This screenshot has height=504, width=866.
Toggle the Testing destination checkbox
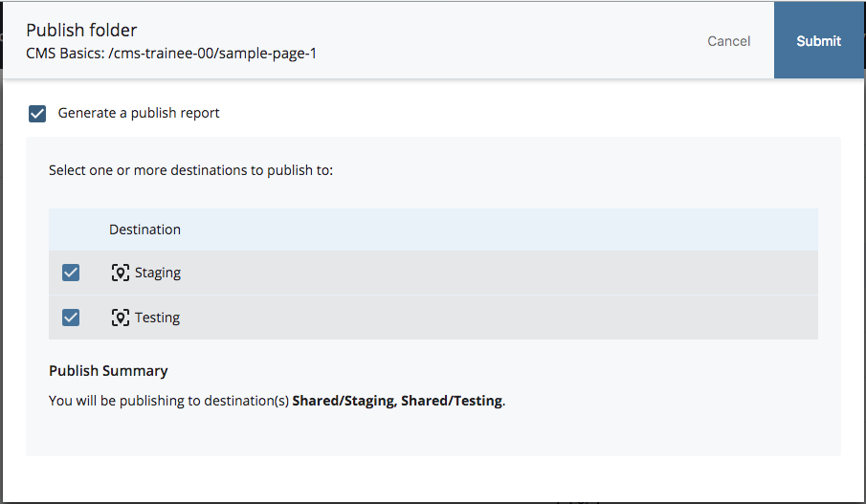tap(71, 318)
